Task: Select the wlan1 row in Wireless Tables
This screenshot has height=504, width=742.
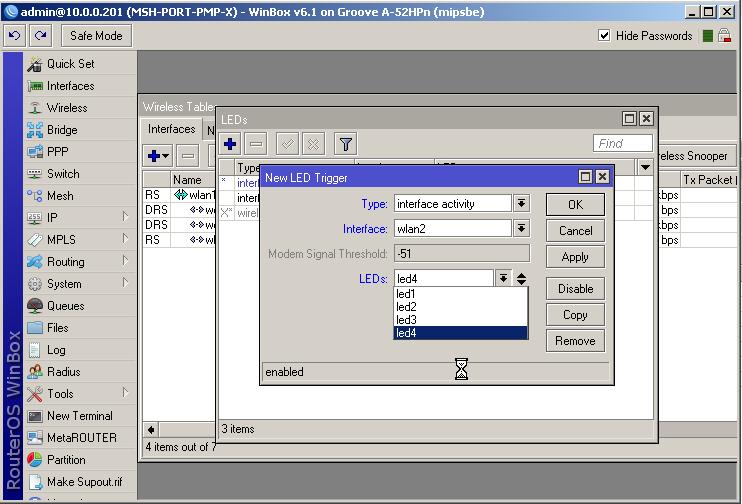Action: pos(180,195)
